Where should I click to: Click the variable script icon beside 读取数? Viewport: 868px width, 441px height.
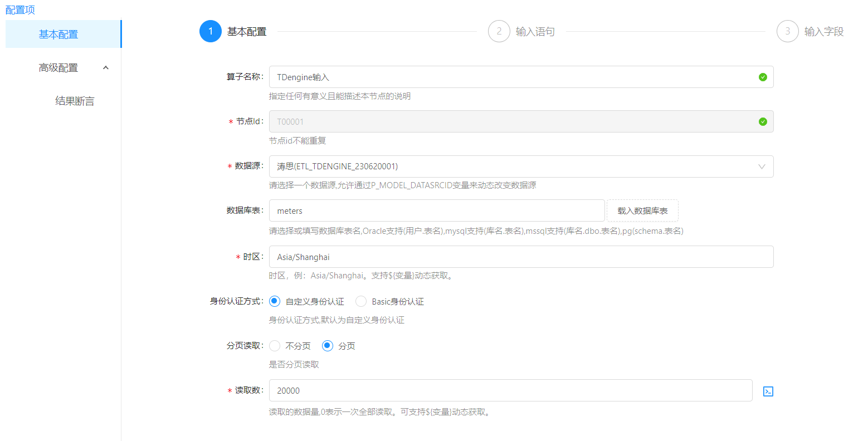pos(768,391)
